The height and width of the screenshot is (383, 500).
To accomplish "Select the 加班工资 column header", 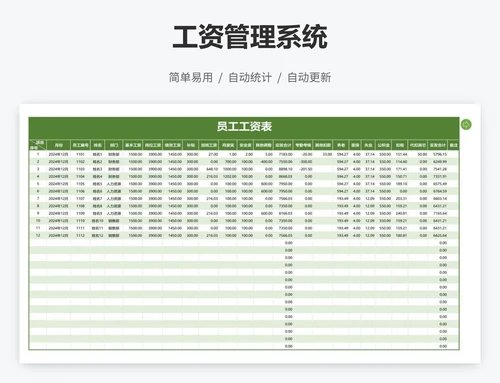I will coord(209,145).
